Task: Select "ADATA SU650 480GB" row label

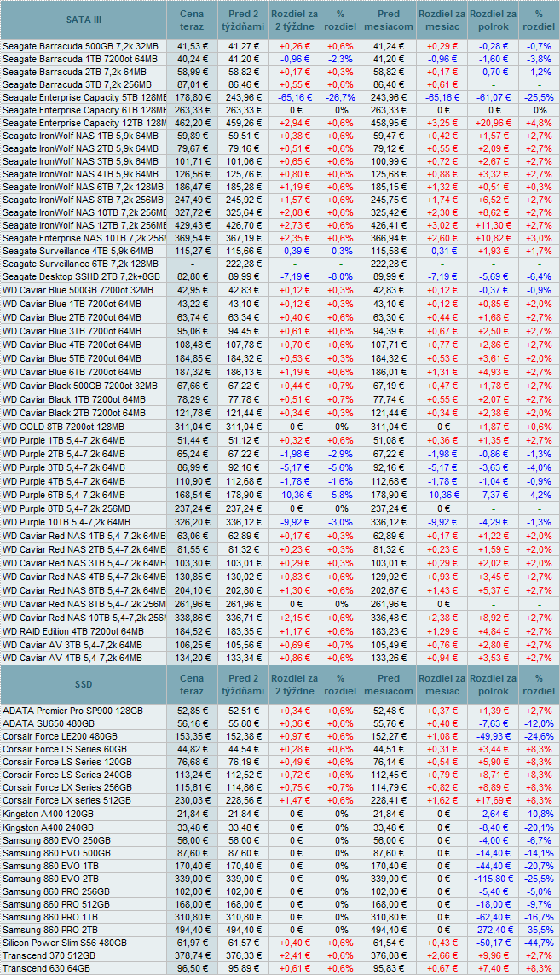Action: [x=49, y=723]
